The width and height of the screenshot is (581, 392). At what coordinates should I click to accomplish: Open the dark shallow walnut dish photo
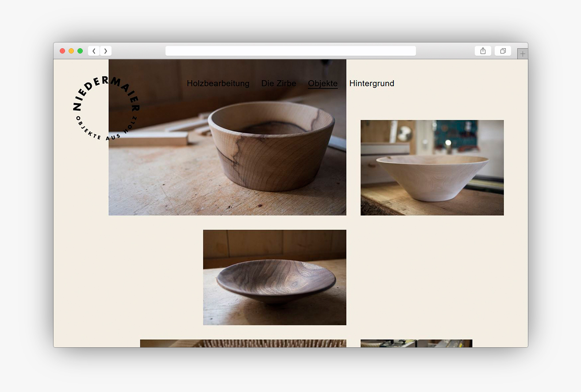pos(274,277)
